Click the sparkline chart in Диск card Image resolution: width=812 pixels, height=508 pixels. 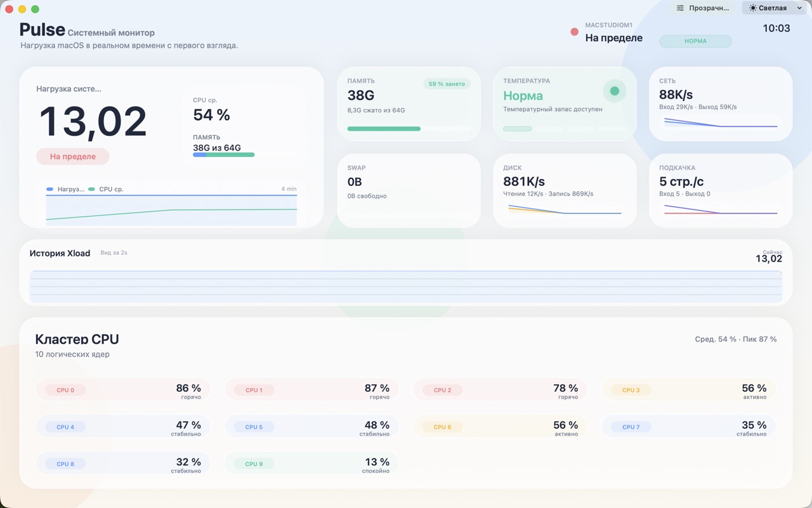[565, 209]
